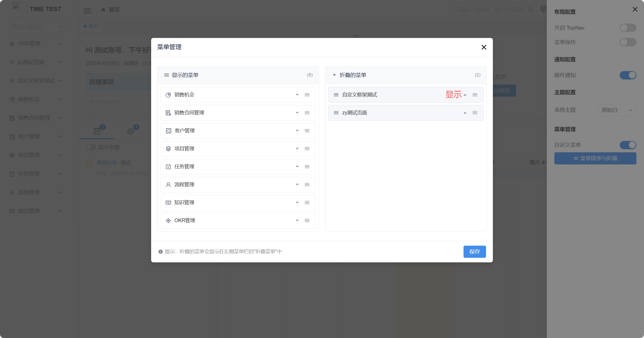The height and width of the screenshot is (338, 644).
Task: Click the 流程管理 person icon in dialog
Action: (168, 185)
